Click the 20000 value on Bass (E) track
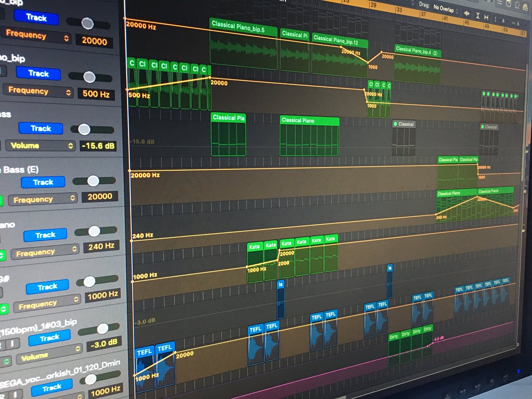Viewport: 532px width, 399px height. point(100,196)
